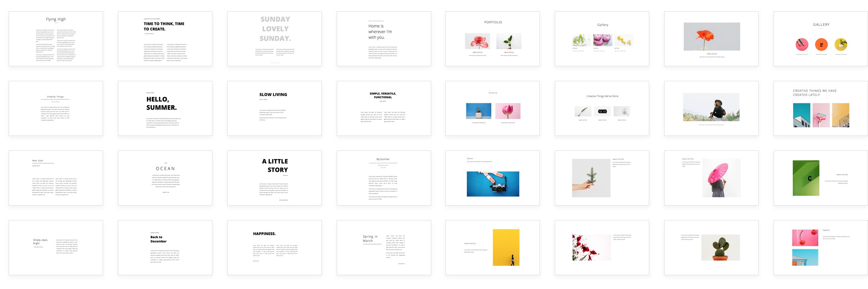Open the green shape image caption slide
Screen dimensions: 868x289
click(821, 178)
